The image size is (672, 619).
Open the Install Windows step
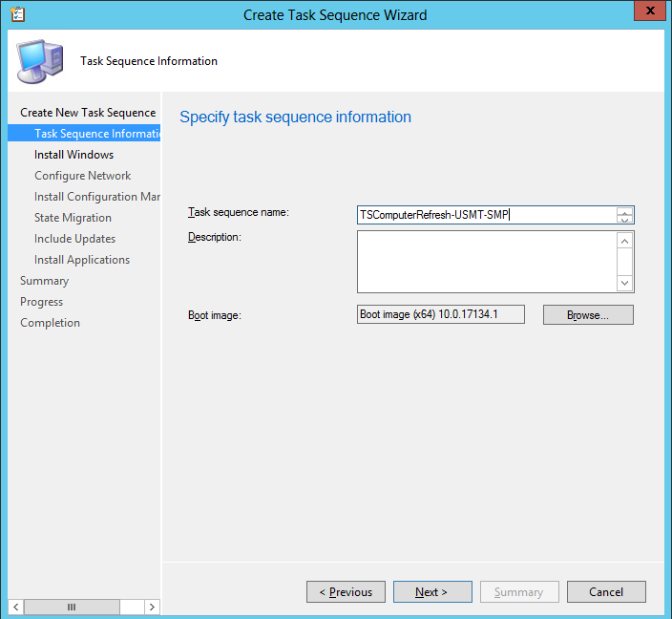[73, 155]
